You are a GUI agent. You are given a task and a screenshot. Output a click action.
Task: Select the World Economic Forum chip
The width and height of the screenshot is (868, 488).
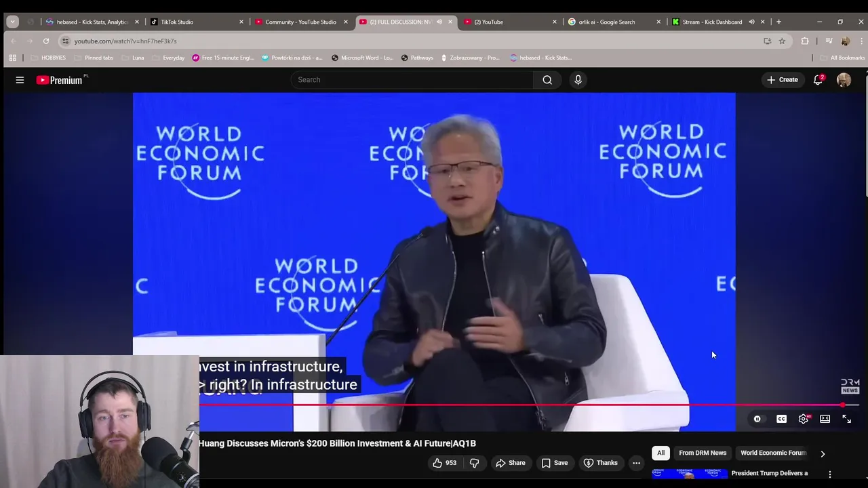pos(773,453)
